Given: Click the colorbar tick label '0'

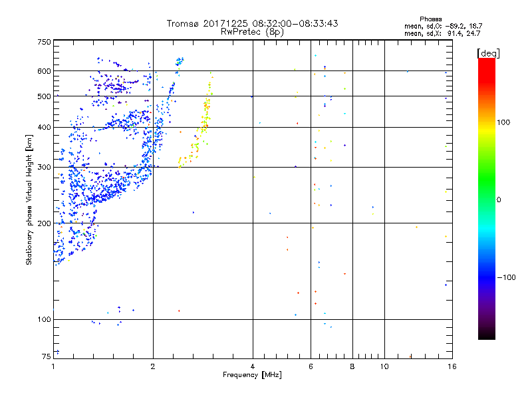Looking at the screenshot, I should tap(499, 200).
